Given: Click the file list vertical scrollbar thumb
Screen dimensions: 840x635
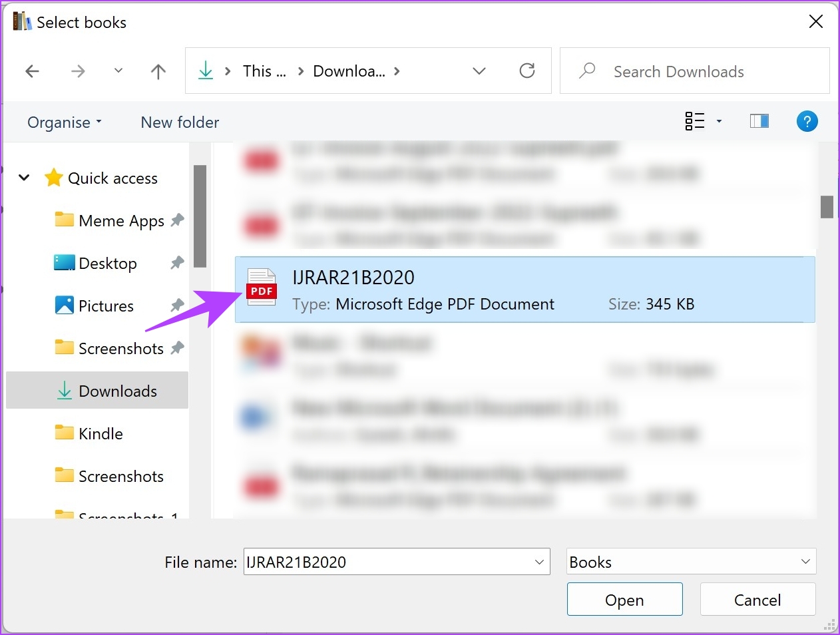Looking at the screenshot, I should pos(827,207).
